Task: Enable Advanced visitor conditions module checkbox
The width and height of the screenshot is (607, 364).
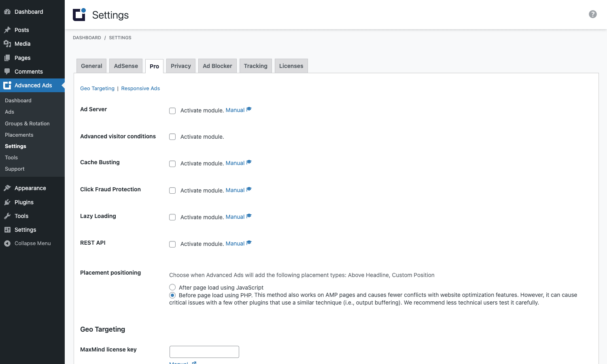Action: 172,137
